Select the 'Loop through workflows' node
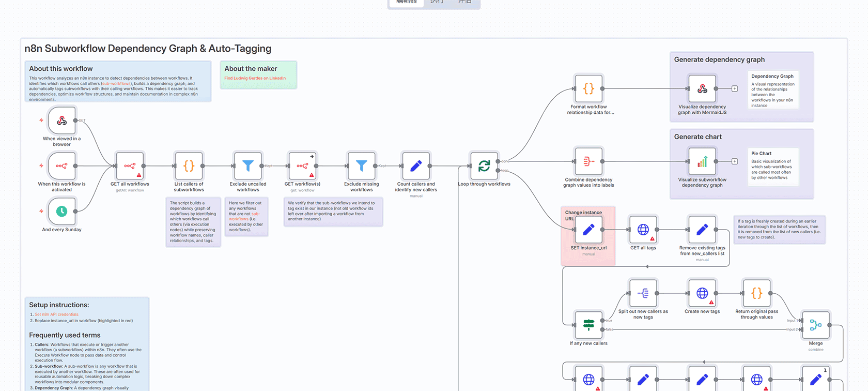The height and width of the screenshot is (391, 868). tap(484, 166)
